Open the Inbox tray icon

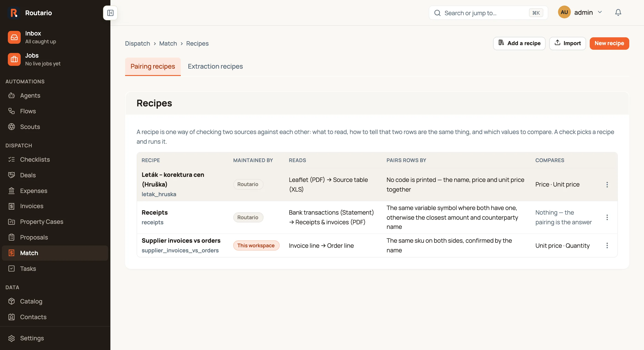pyautogui.click(x=14, y=37)
